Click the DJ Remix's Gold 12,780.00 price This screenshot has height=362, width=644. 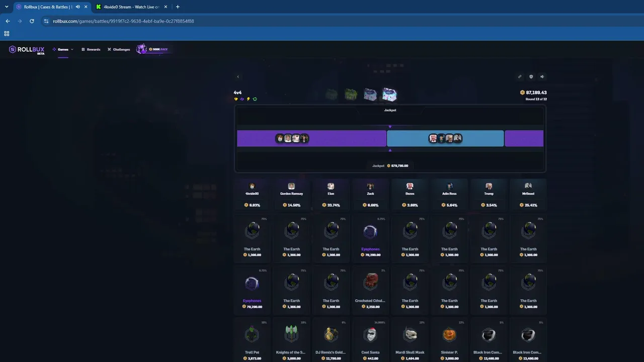tap(331, 358)
